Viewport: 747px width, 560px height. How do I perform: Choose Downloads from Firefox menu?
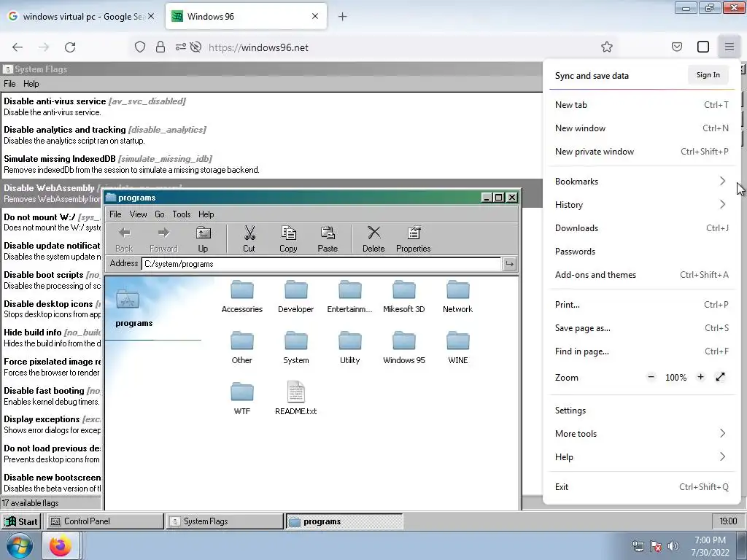pos(640,228)
